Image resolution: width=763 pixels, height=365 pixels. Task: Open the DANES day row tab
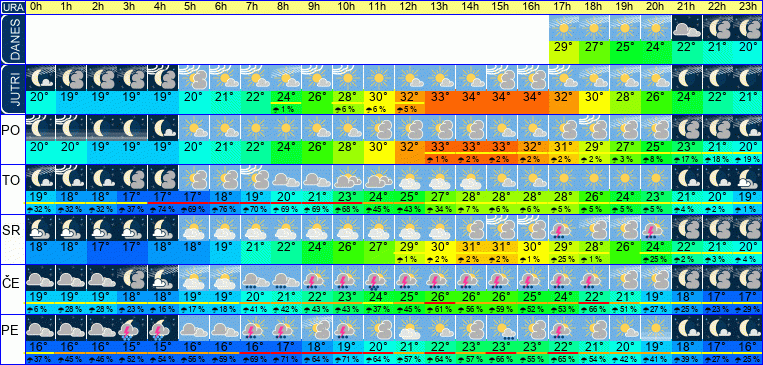[x=12, y=39]
